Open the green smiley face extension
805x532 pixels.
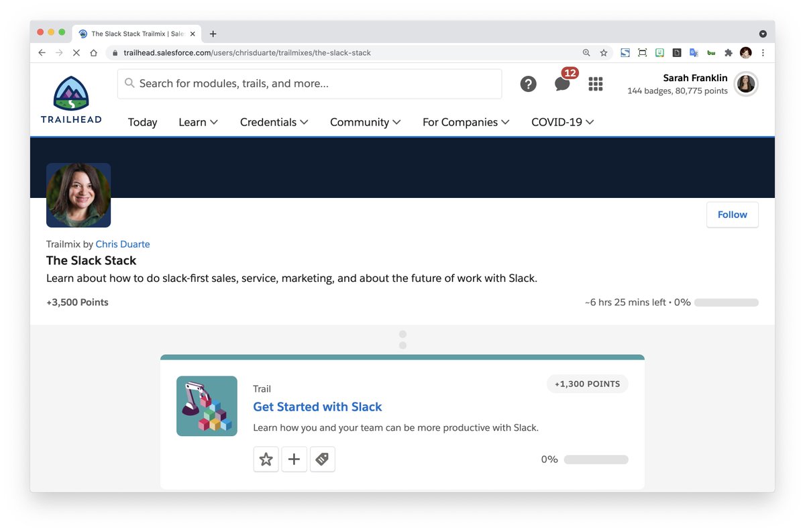(x=660, y=52)
